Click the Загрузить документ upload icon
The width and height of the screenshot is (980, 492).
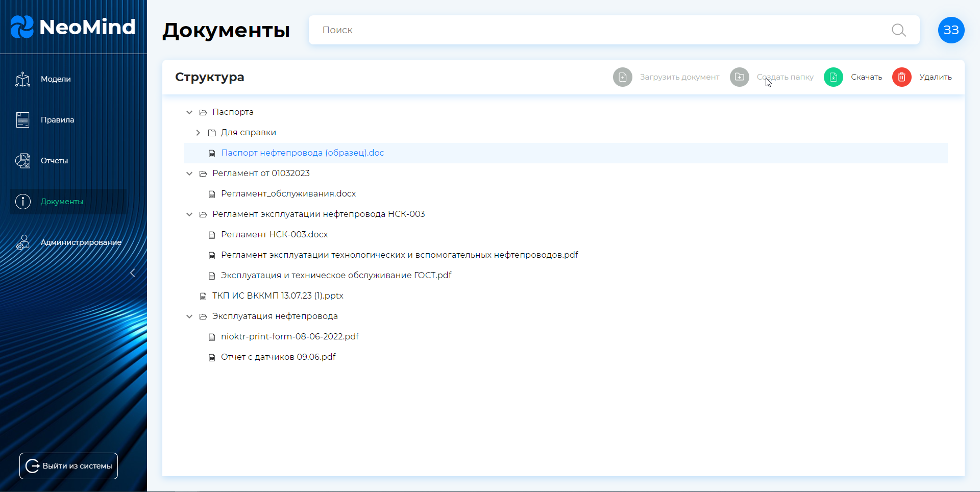623,77
